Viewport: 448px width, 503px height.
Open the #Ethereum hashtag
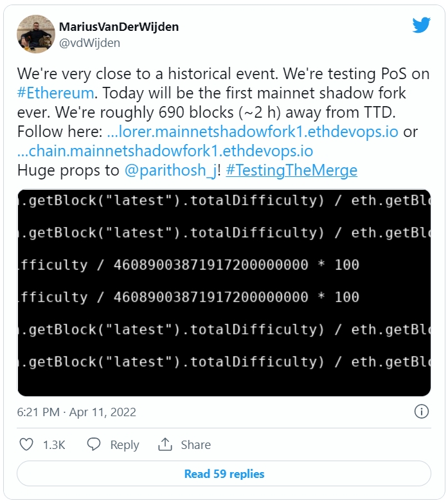(56, 93)
